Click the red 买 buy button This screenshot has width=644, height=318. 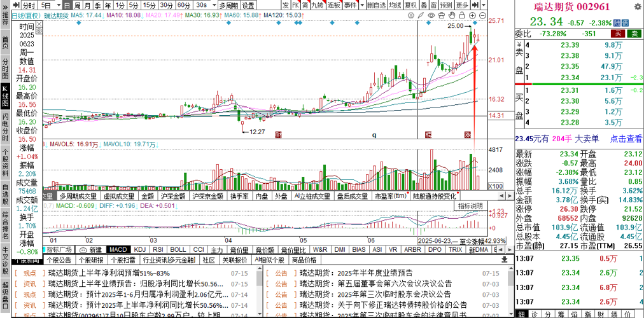click(617, 34)
